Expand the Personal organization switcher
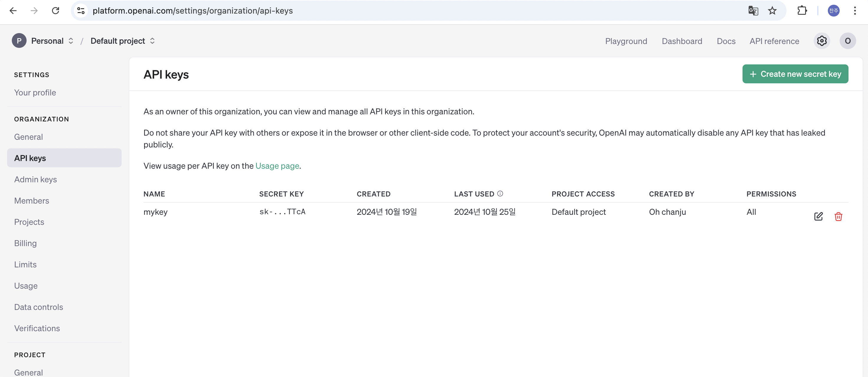Viewport: 868px width, 377px height. pyautogui.click(x=47, y=41)
